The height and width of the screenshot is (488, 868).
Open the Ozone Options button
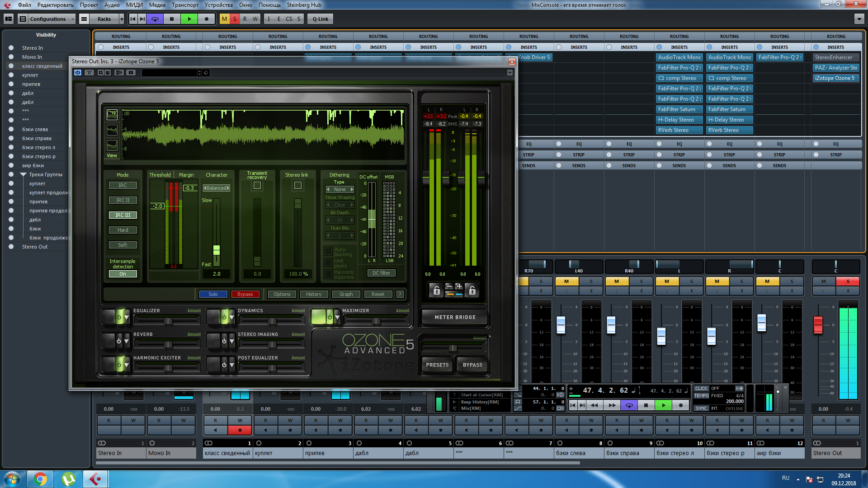click(x=282, y=294)
